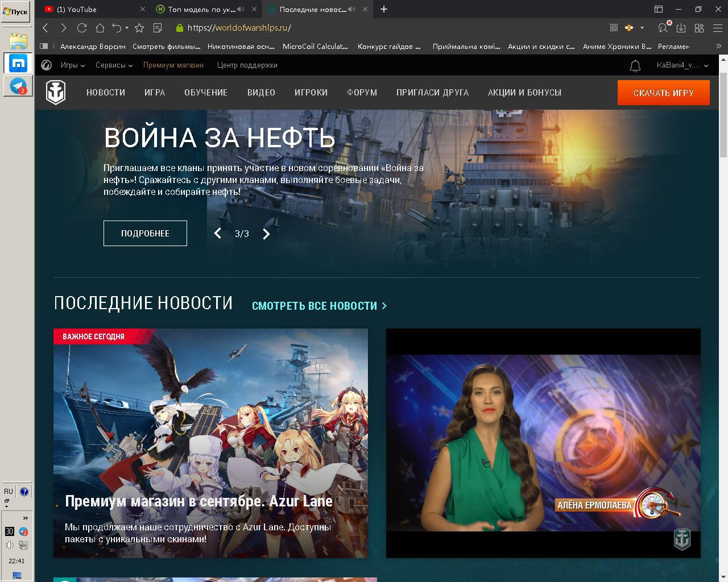The image size is (728, 582).
Task: Open the KaBani4 account dropdown
Action: (x=682, y=65)
